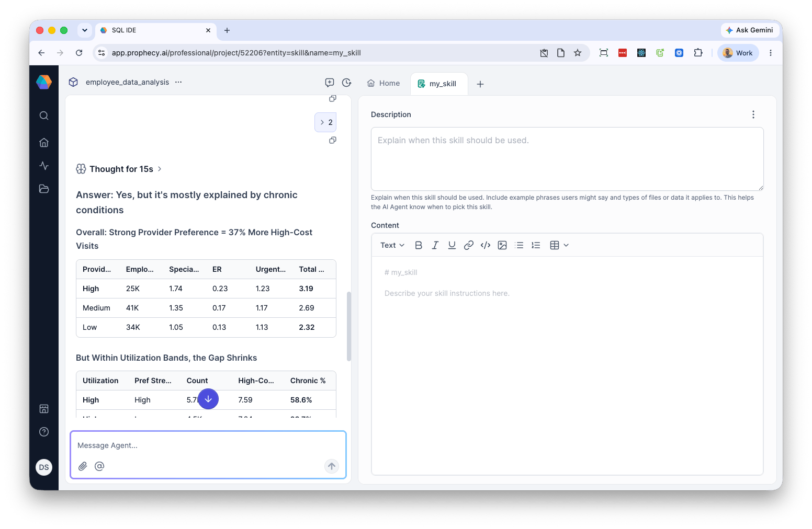Send message with the up arrow button
Screen dimensions: 812x529
[x=332, y=466]
